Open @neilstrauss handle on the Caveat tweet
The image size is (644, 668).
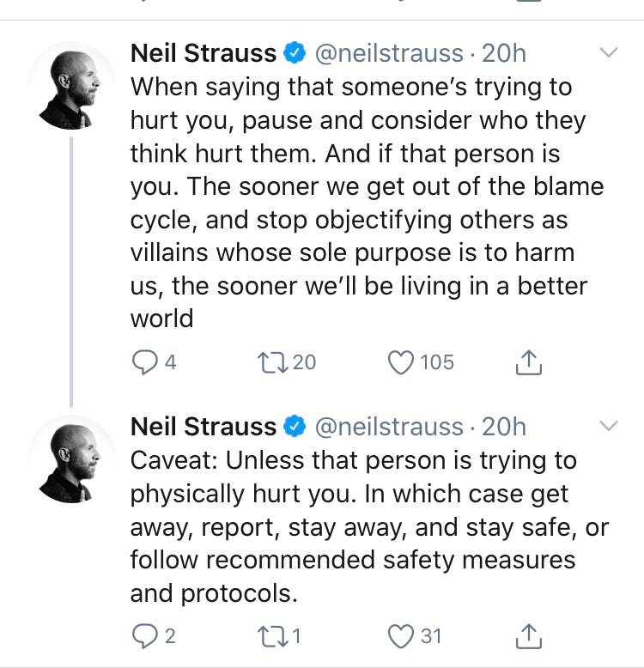389,427
